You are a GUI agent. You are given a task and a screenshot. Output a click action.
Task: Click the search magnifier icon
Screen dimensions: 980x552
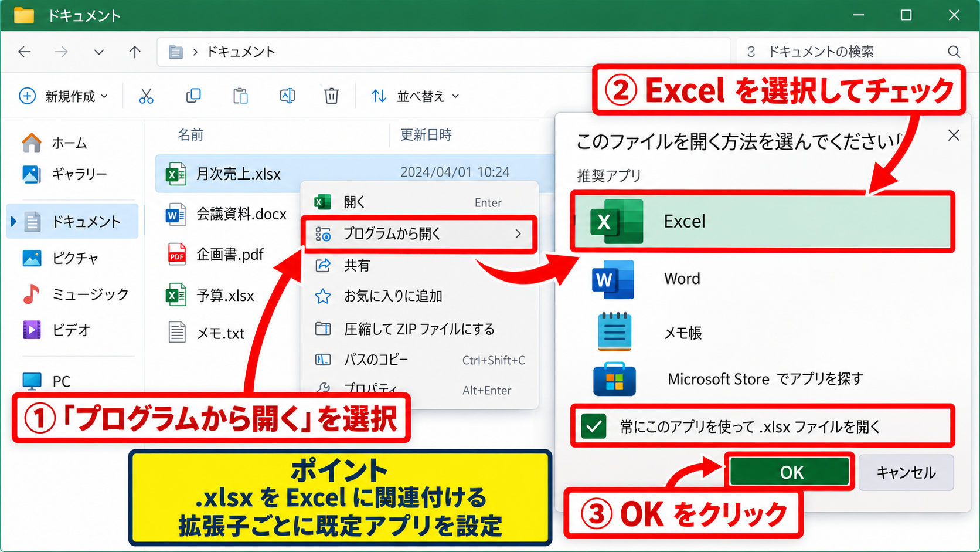pos(954,52)
